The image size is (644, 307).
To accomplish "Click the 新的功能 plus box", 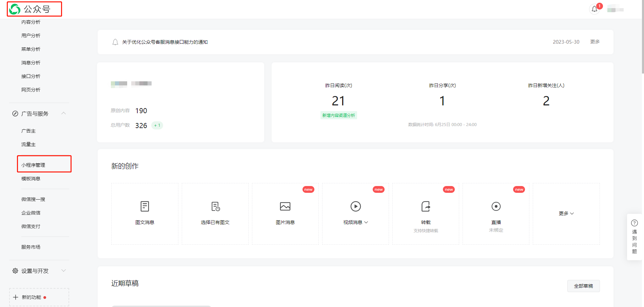I will (39, 297).
